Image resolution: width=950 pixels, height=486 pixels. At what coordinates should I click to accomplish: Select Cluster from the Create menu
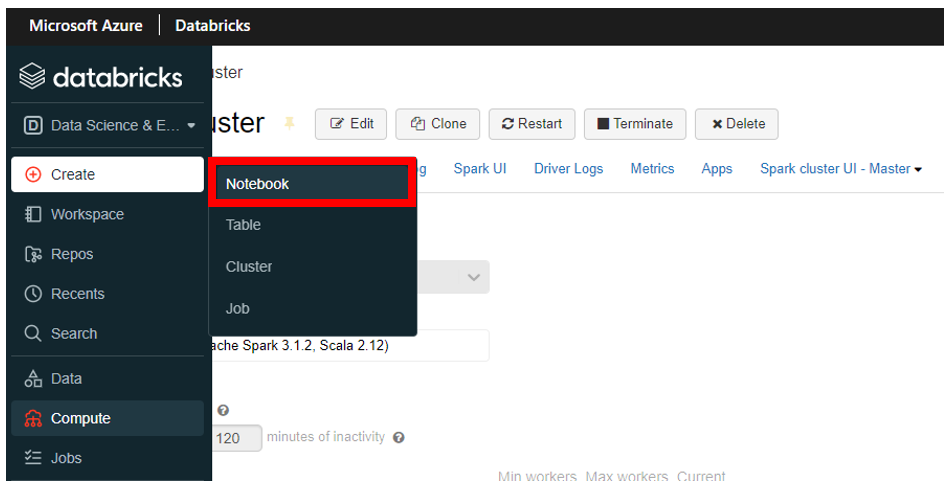point(311,267)
